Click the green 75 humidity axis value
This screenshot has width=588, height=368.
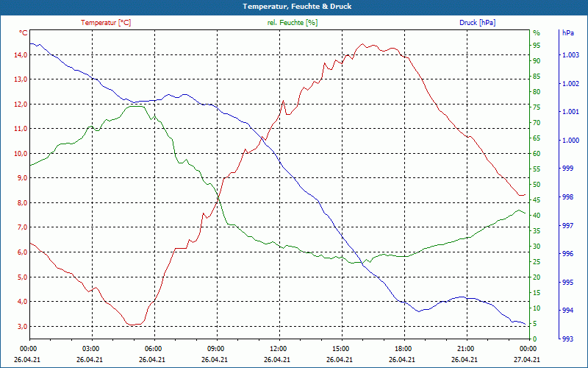click(x=537, y=107)
